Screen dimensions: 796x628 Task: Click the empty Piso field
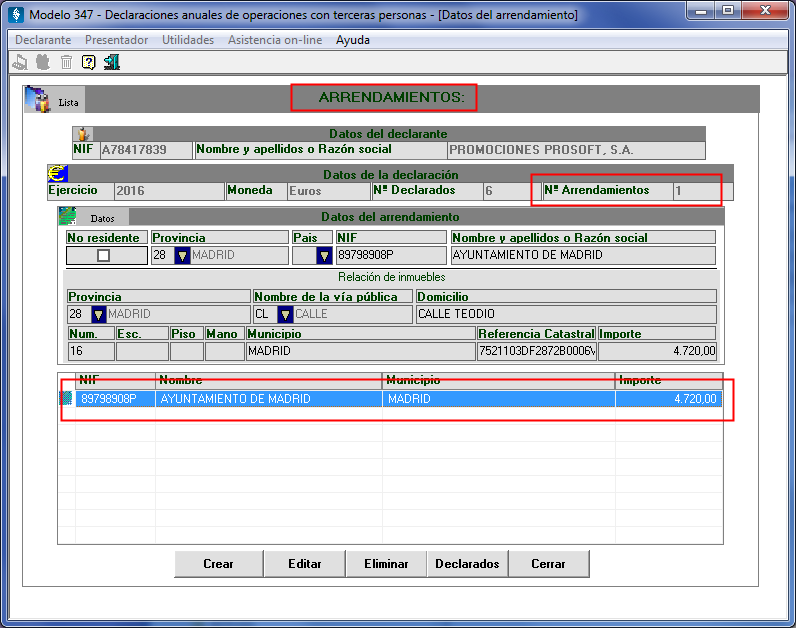(187, 351)
